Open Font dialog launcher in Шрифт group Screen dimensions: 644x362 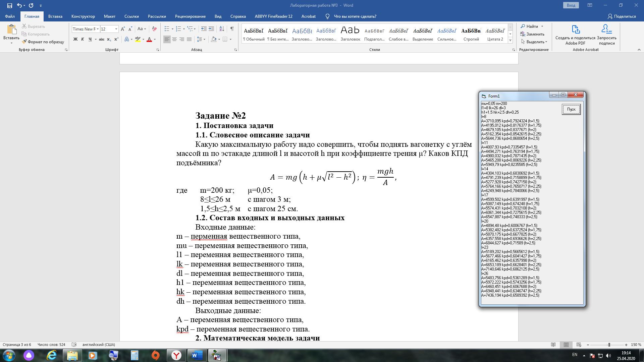coord(158,50)
